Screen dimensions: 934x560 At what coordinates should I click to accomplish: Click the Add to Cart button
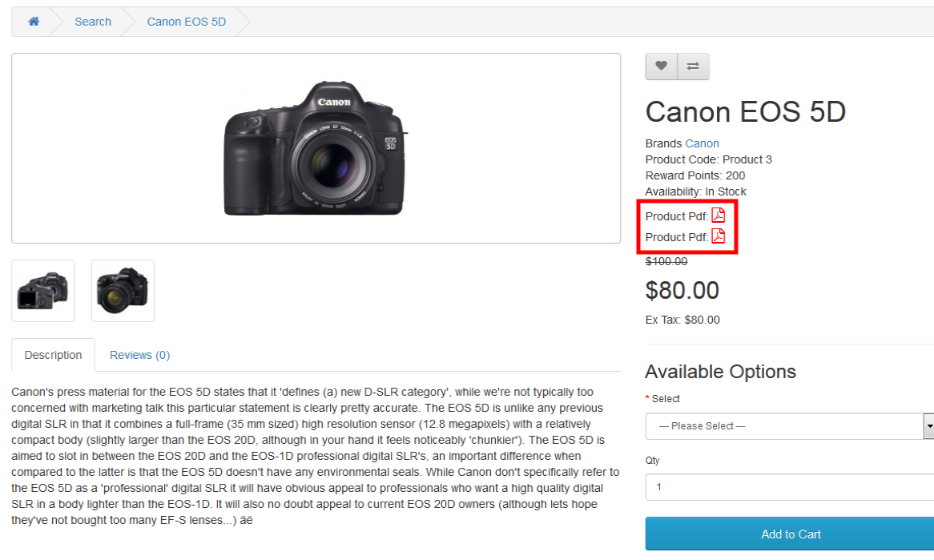(791, 534)
